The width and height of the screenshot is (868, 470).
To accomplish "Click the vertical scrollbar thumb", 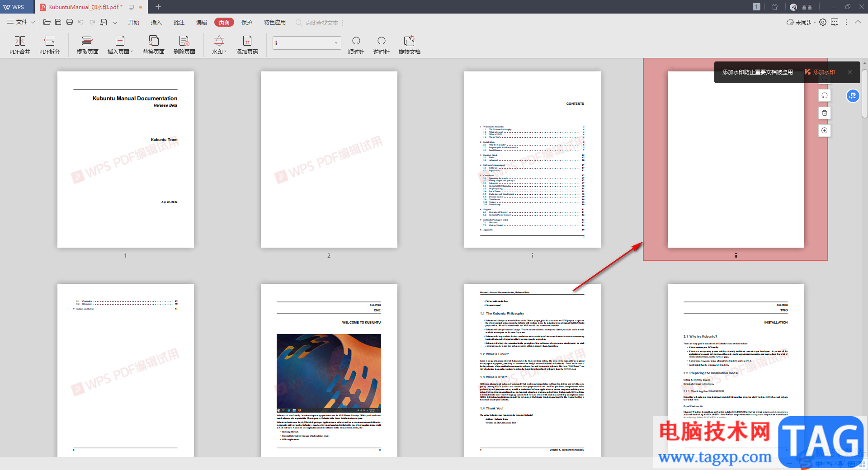I will coord(864,94).
